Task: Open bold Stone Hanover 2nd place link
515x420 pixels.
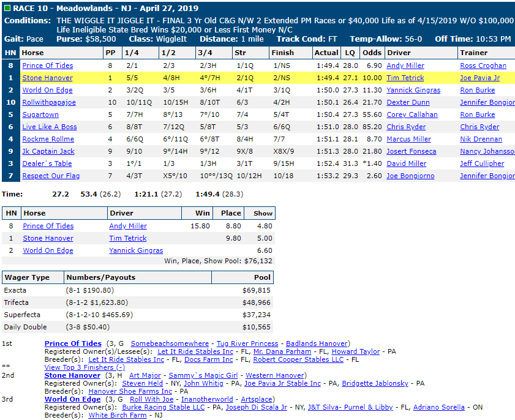Action: (72, 375)
